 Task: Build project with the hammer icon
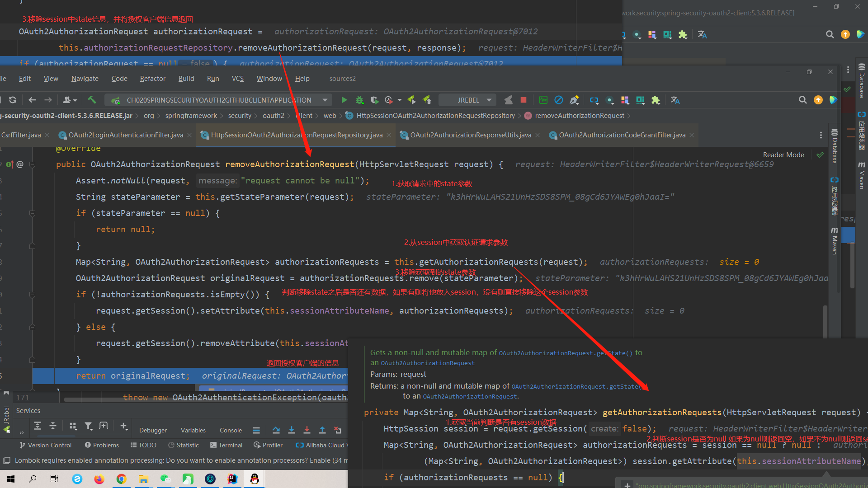click(92, 100)
